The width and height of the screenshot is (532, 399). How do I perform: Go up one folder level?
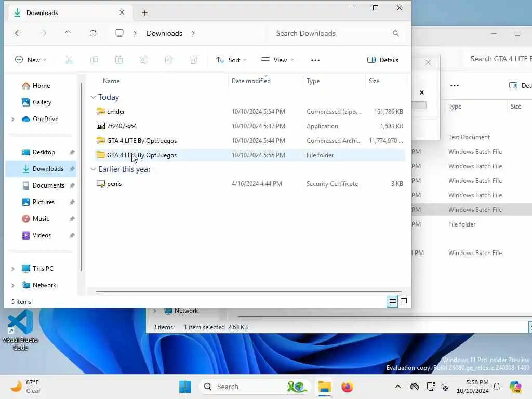[x=68, y=33]
